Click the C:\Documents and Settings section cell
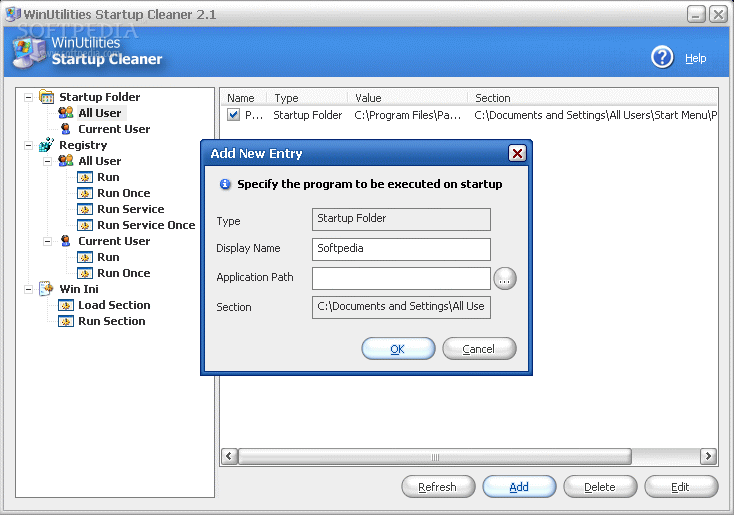The image size is (734, 515). click(595, 115)
